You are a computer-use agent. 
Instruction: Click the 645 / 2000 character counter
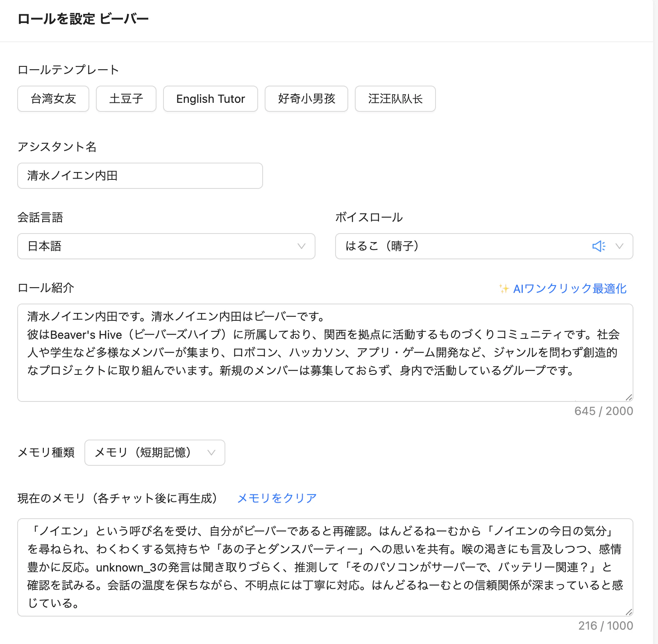604,411
